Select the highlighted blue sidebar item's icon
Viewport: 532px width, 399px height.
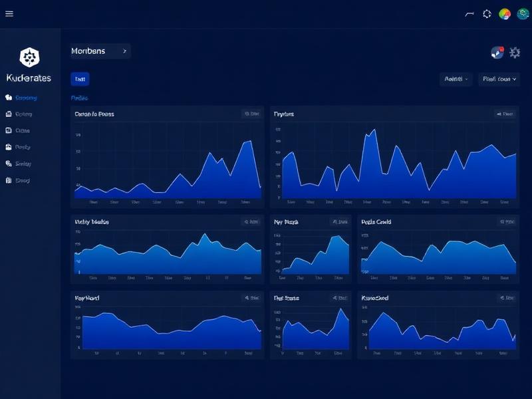(x=9, y=98)
